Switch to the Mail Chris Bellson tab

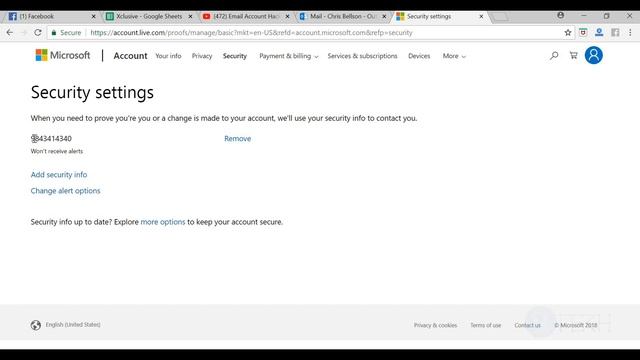tap(342, 16)
